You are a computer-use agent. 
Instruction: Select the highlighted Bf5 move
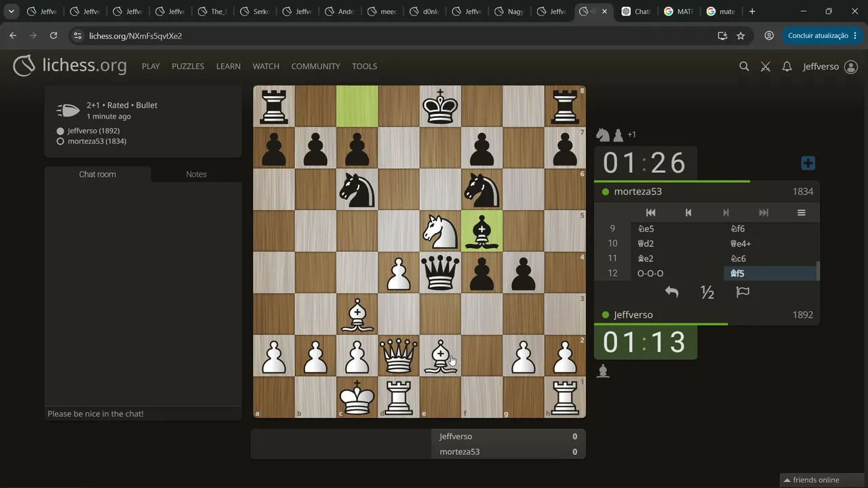click(771, 273)
